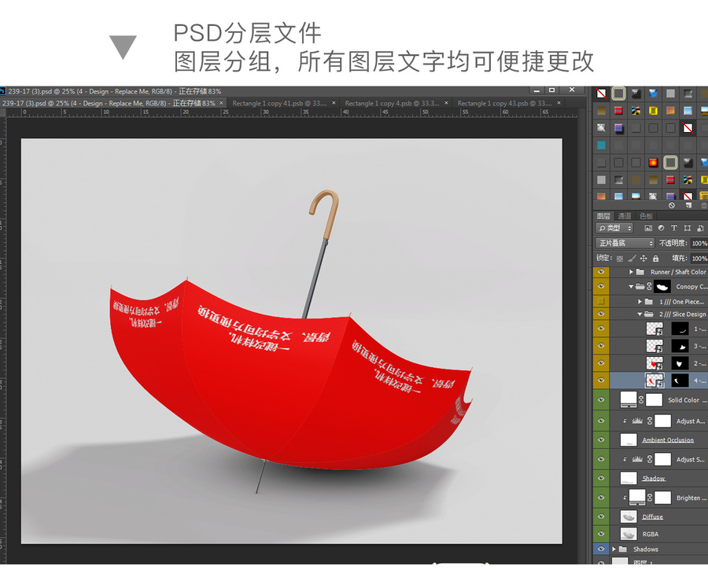Hide the Shadow layer
708x588 pixels.
(x=601, y=479)
